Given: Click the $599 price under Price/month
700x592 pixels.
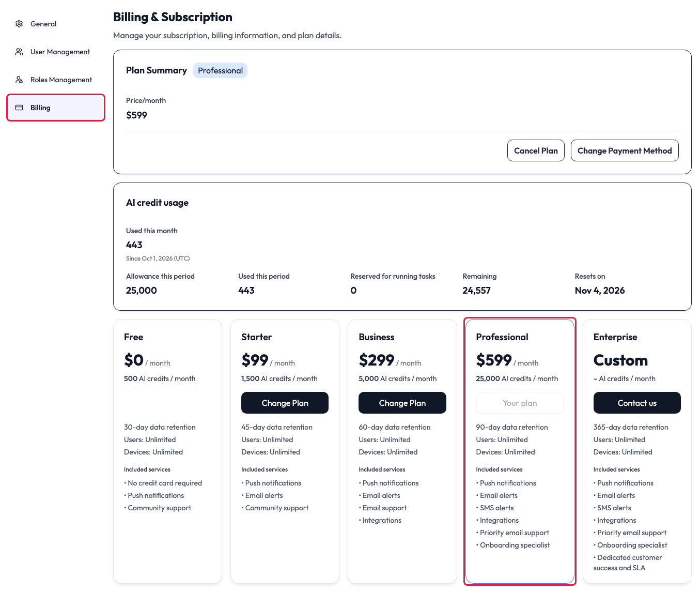Looking at the screenshot, I should [136, 115].
